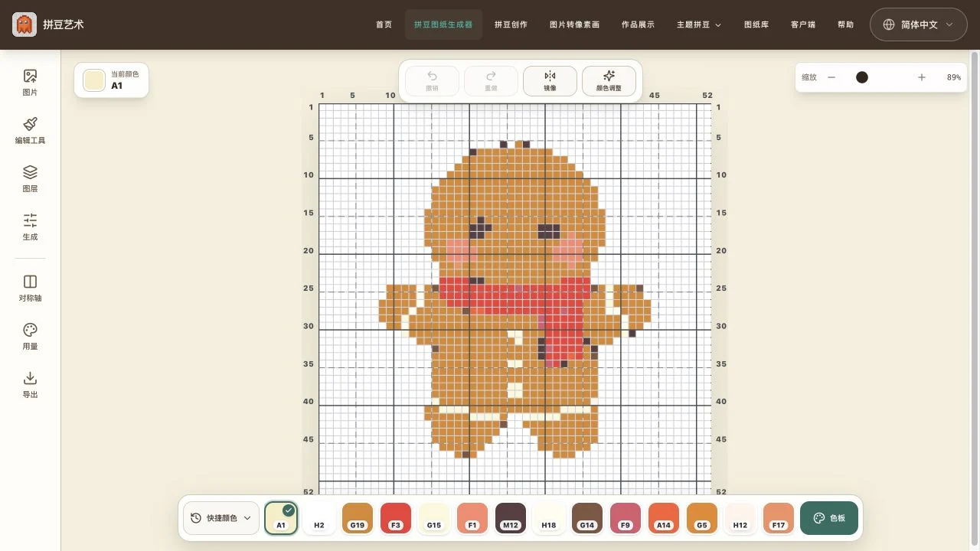Decrease zoom with the minus icon

(831, 77)
